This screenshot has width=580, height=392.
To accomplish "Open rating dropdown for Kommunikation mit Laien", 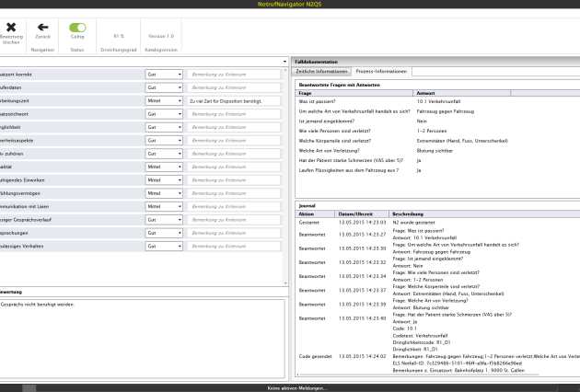I will coord(164,206).
